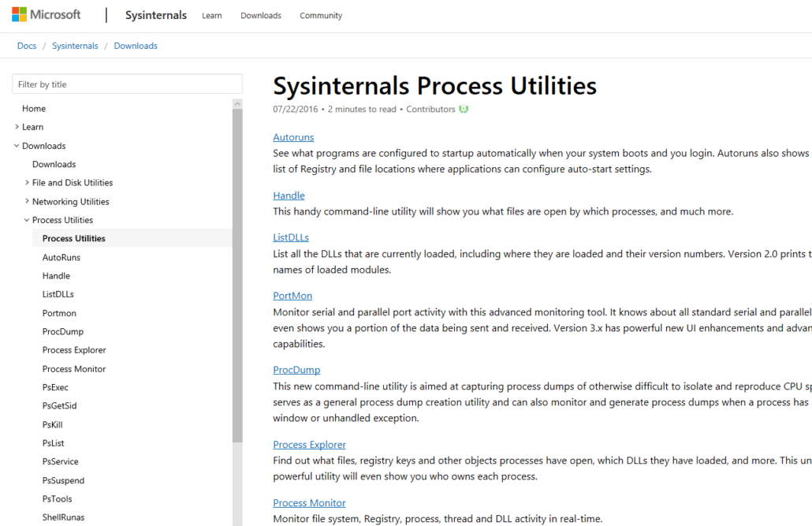Click the Contributors label
The image size is (812, 526).
(430, 109)
